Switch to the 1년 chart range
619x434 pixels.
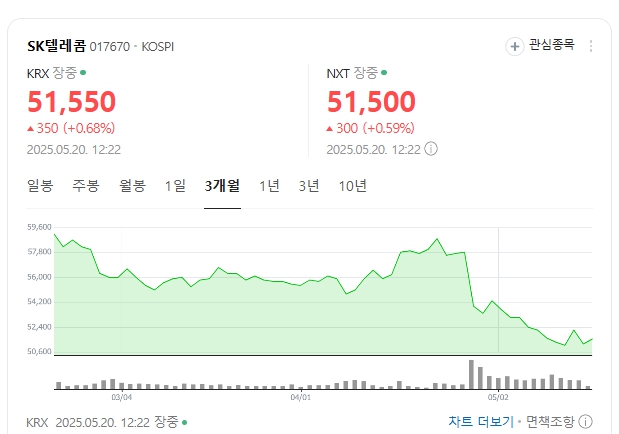[x=269, y=186]
